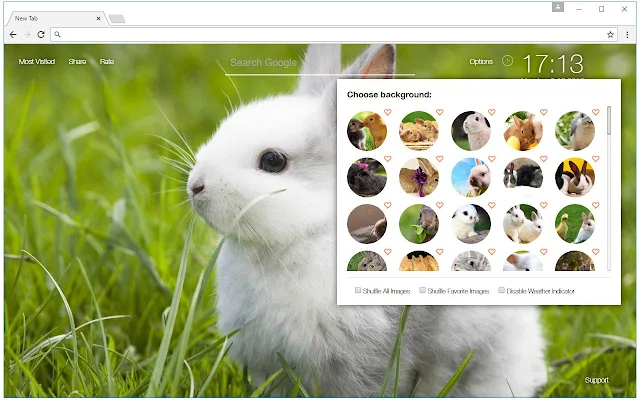Click in the browser address bar
This screenshot has width=640, height=400.
tap(334, 35)
